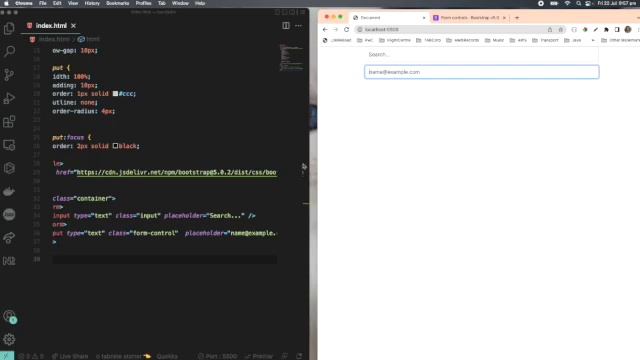Split the editor right
640x360 pixels.
pyautogui.click(x=286, y=26)
